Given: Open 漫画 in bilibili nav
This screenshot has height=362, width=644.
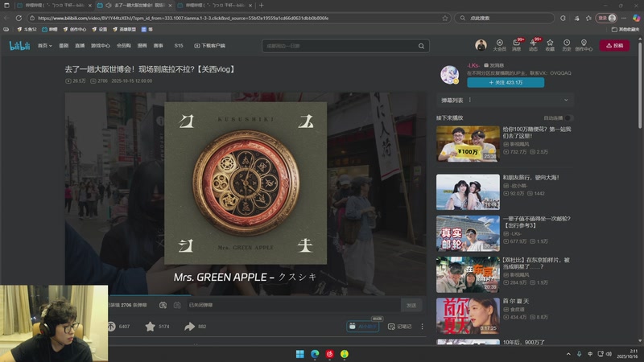Looking at the screenshot, I should pyautogui.click(x=142, y=46).
